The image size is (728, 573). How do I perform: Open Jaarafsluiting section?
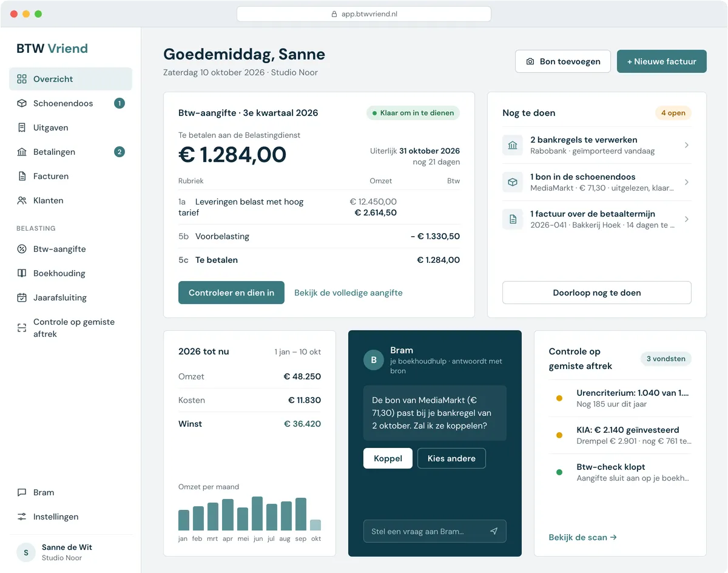click(x=70, y=297)
